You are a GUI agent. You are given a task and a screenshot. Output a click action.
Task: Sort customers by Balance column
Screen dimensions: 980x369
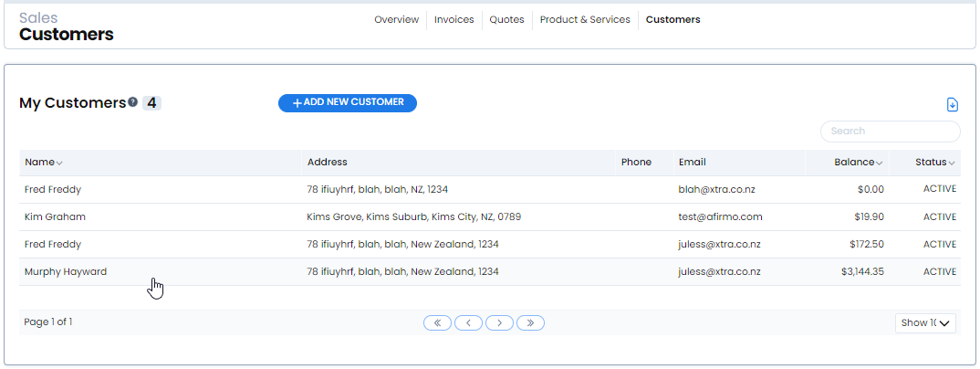pos(858,162)
